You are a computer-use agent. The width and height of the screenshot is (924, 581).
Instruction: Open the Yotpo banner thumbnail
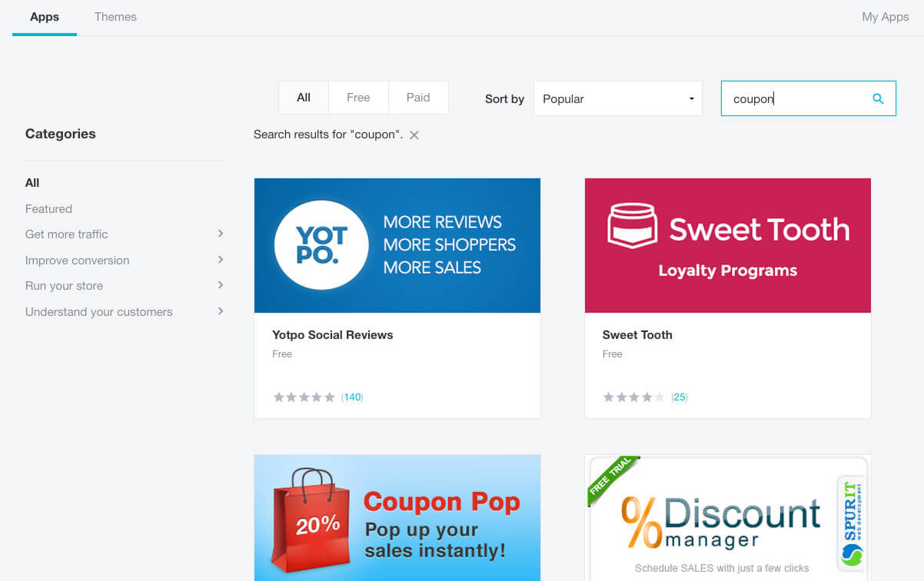pyautogui.click(x=397, y=246)
